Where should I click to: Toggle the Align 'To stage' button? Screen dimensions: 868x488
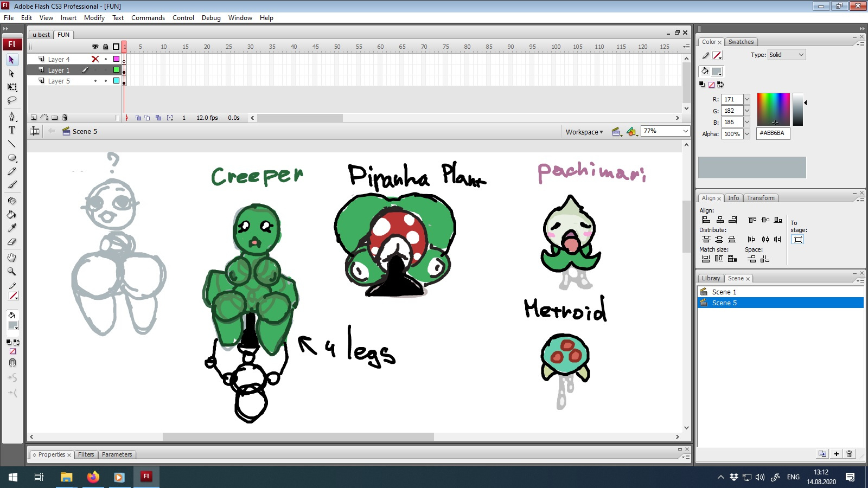point(797,239)
